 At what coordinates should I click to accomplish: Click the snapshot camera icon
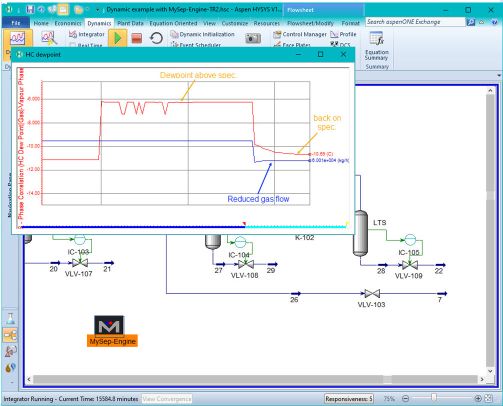pyautogui.click(x=253, y=38)
